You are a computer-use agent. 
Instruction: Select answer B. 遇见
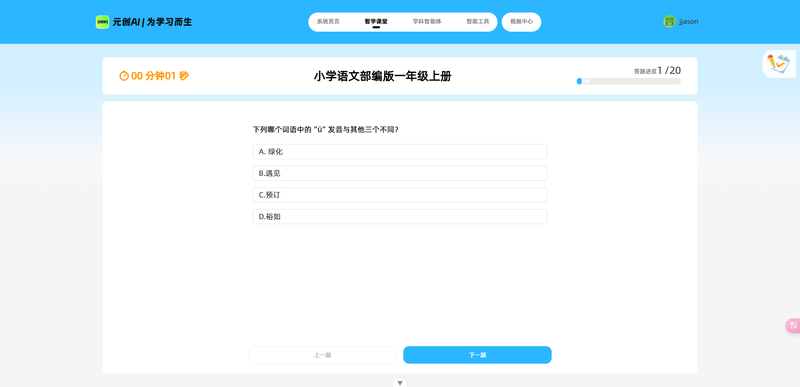coord(399,173)
